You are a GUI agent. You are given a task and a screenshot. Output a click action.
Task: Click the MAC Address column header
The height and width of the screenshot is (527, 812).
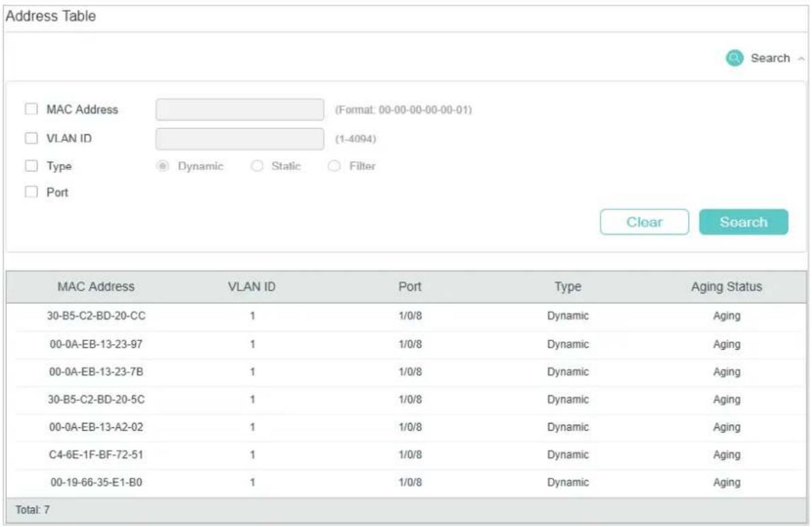pos(96,286)
